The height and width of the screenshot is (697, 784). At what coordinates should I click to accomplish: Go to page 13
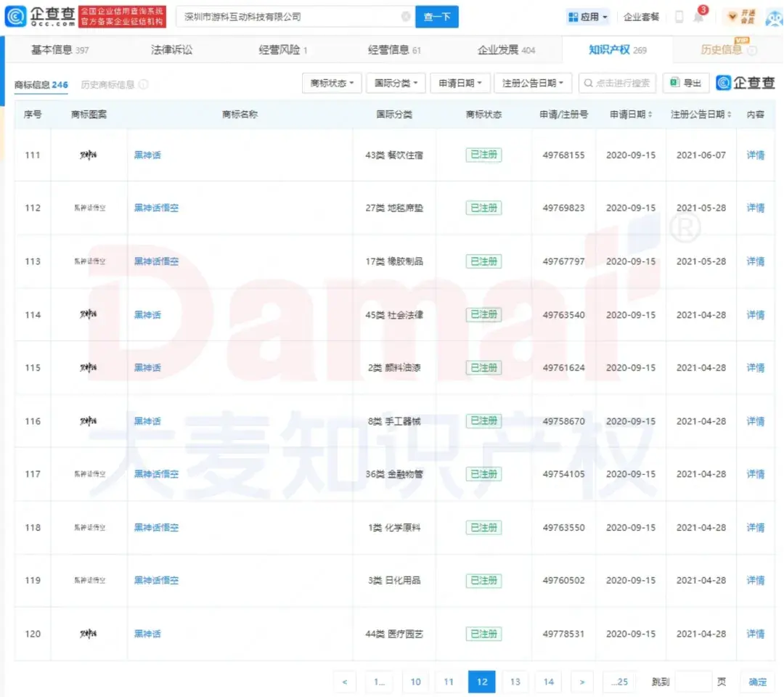515,682
